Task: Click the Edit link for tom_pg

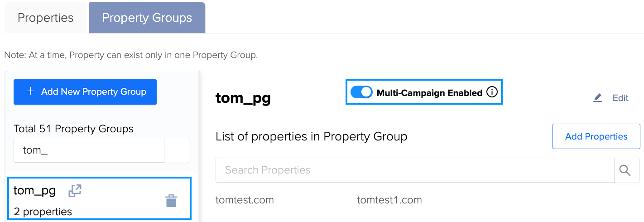Action: (620, 98)
